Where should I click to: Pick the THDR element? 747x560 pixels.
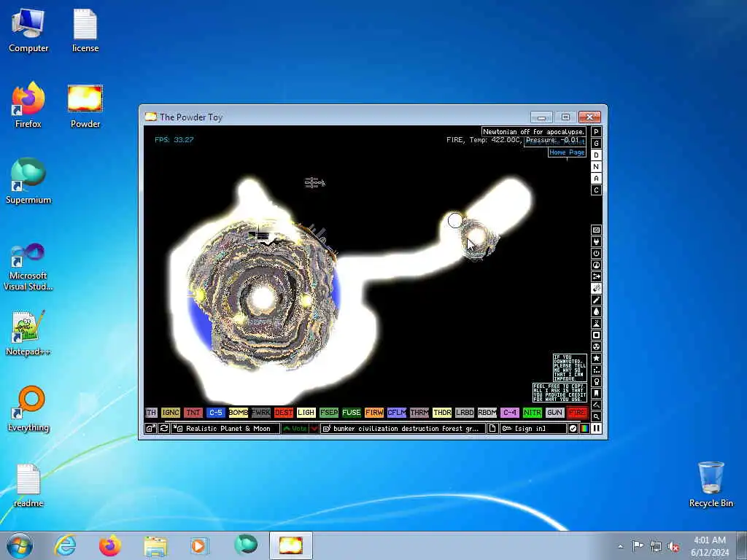[442, 413]
